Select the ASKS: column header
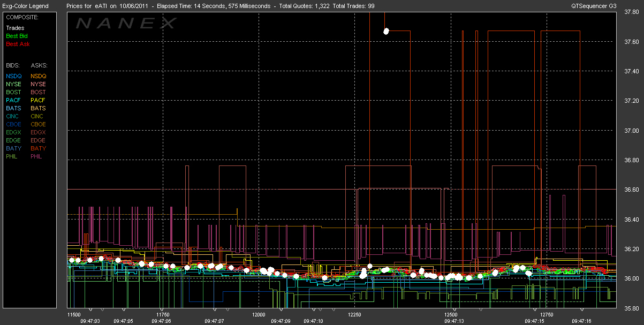This screenshot has height=325, width=644. (39, 65)
